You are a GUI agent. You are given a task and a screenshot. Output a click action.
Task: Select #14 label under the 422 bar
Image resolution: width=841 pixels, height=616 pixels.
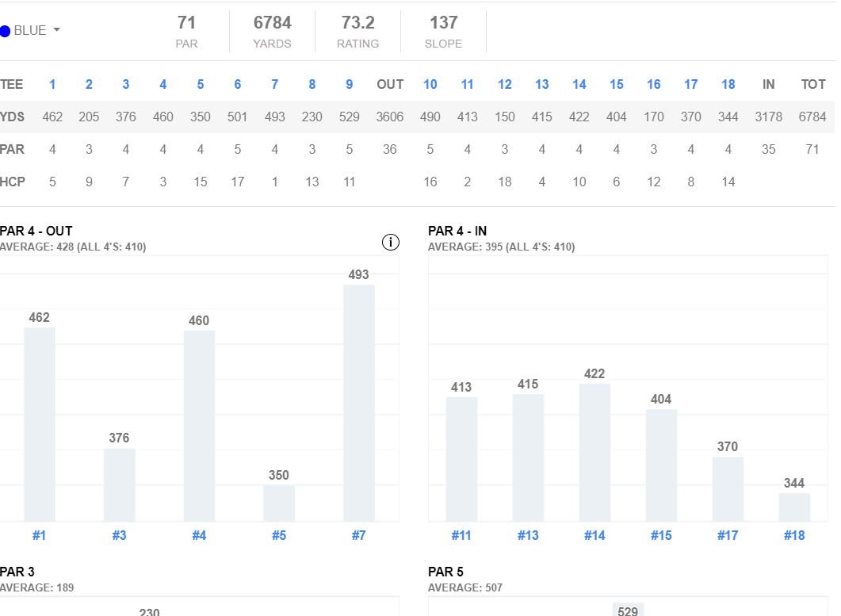(594, 536)
